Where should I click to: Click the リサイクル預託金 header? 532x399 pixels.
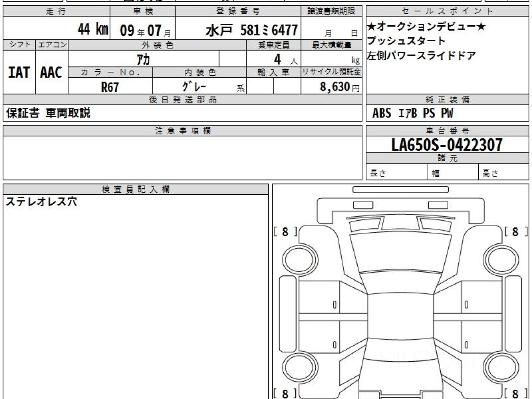332,72
